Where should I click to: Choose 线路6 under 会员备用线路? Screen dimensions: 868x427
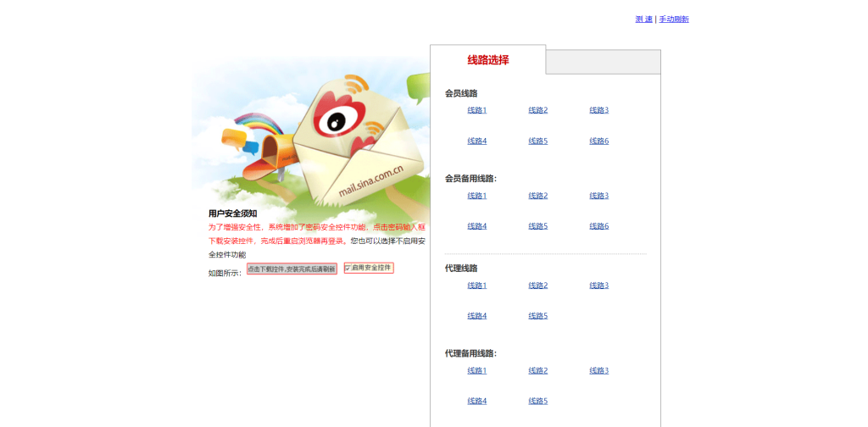point(598,226)
